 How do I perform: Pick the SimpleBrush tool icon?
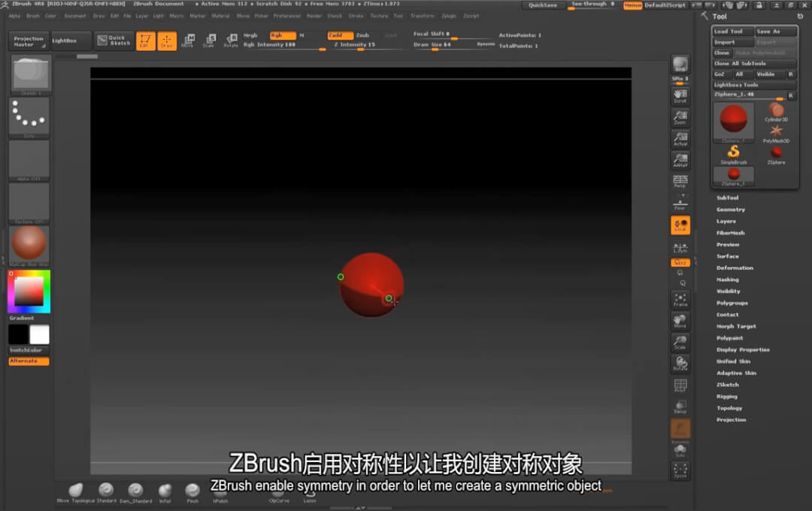click(x=733, y=154)
